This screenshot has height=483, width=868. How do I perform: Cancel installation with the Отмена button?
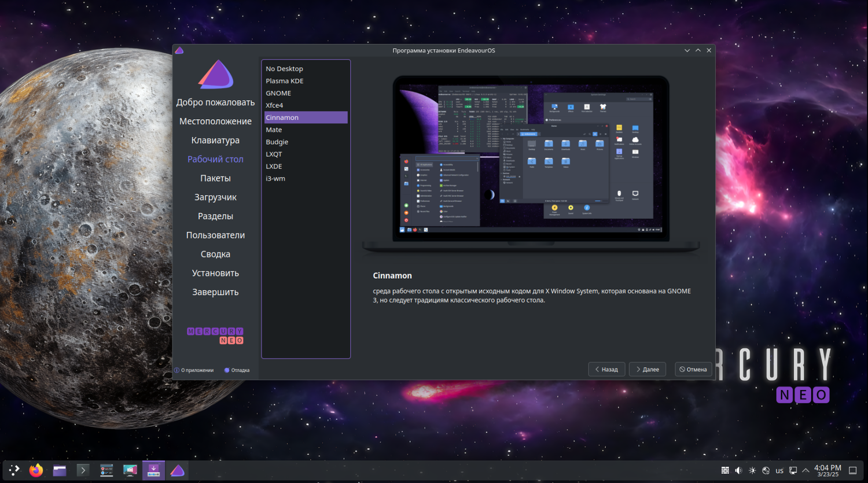pos(693,369)
